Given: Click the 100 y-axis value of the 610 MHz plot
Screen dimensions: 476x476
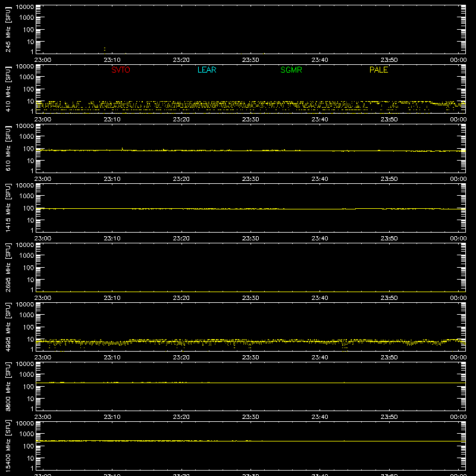Looking at the screenshot, I should (x=29, y=149).
